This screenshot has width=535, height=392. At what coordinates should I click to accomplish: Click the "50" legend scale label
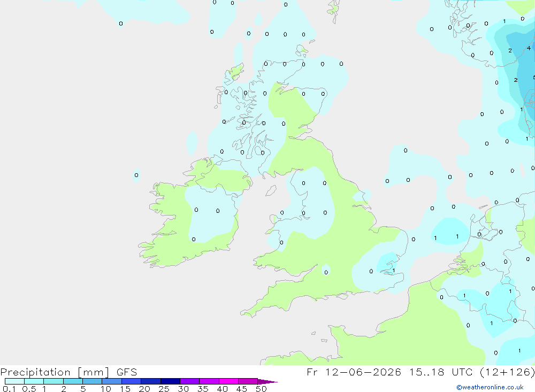pyautogui.click(x=262, y=389)
